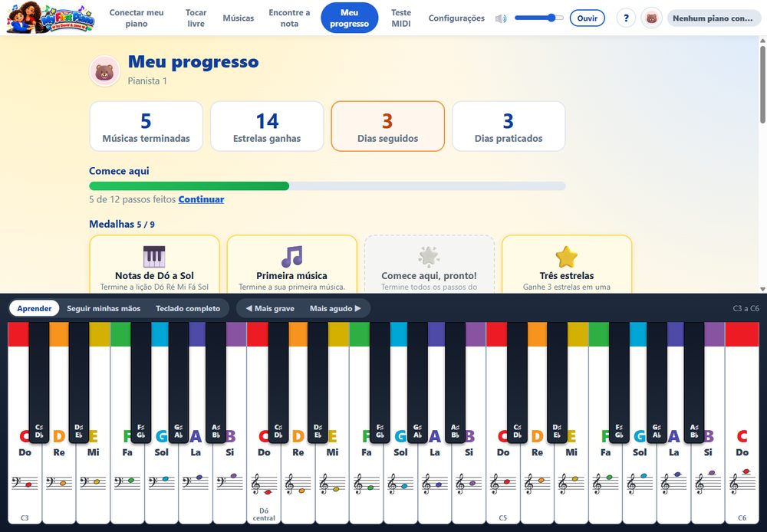The image size is (767, 532).
Task: Adjust the volume slider
Action: (x=538, y=18)
